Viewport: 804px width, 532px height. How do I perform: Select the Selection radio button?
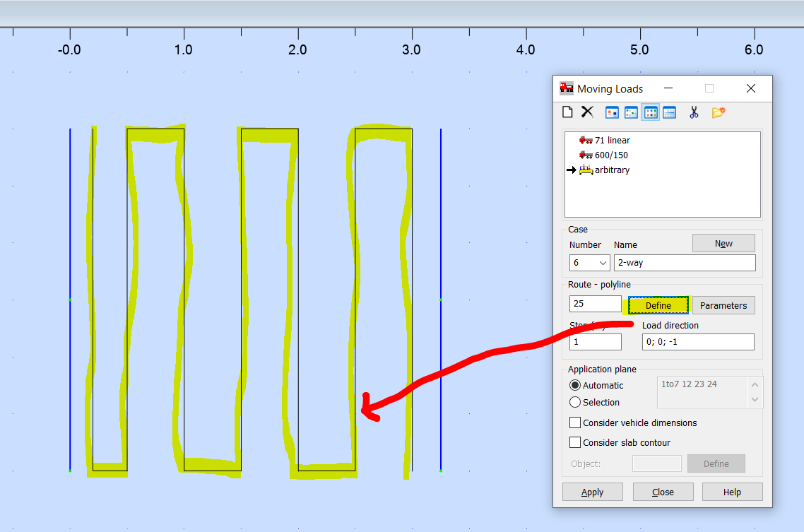[x=575, y=402]
